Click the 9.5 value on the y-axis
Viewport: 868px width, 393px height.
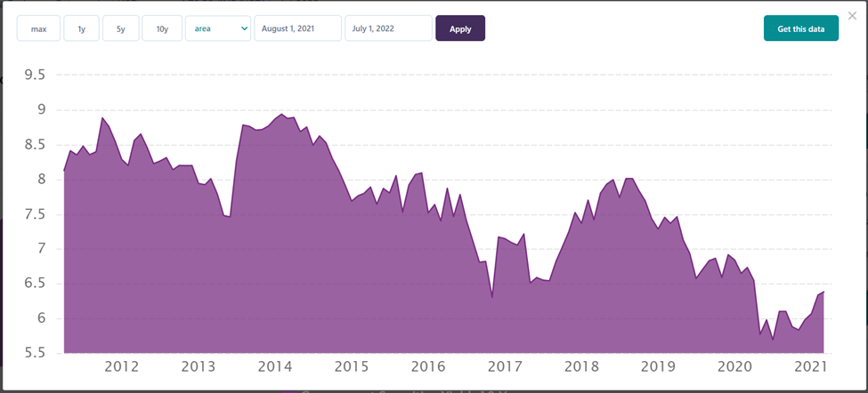coord(34,75)
